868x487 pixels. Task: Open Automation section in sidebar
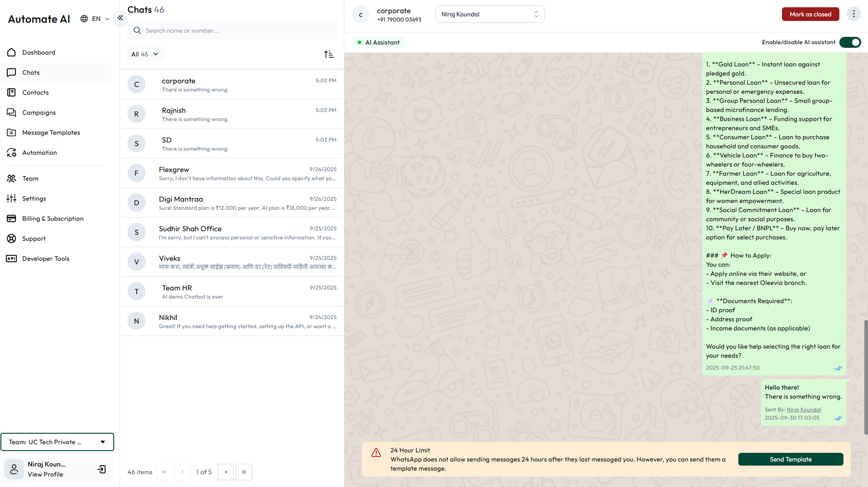click(x=40, y=152)
